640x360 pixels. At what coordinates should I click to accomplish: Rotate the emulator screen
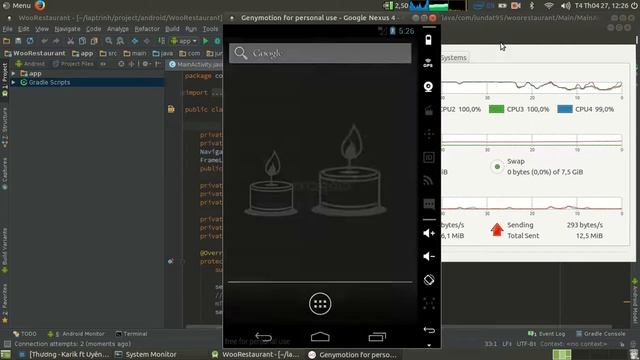[x=429, y=280]
